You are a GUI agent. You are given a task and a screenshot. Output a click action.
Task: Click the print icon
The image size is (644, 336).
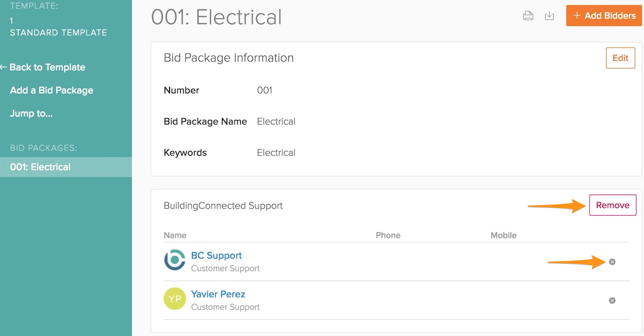point(528,16)
